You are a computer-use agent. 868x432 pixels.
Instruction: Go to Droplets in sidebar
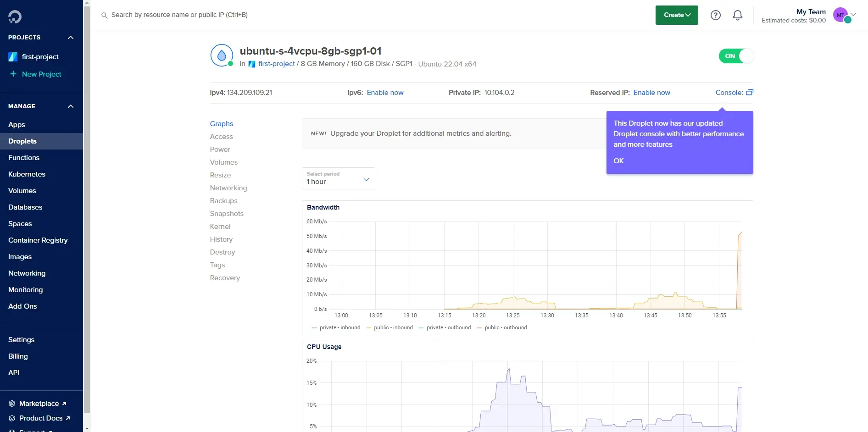click(41, 141)
